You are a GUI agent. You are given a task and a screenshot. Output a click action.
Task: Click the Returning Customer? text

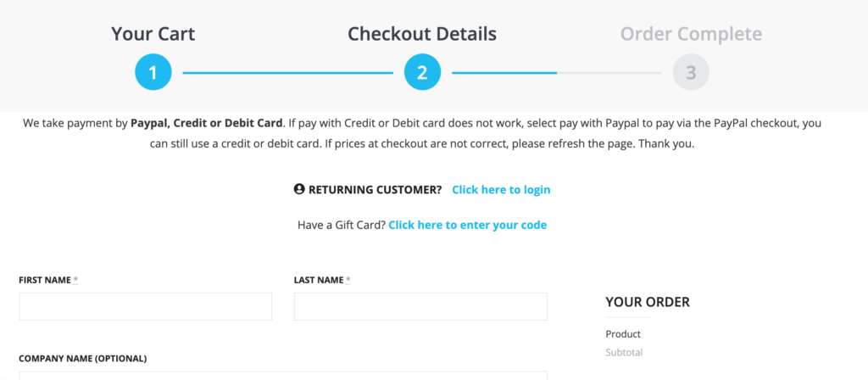(375, 190)
